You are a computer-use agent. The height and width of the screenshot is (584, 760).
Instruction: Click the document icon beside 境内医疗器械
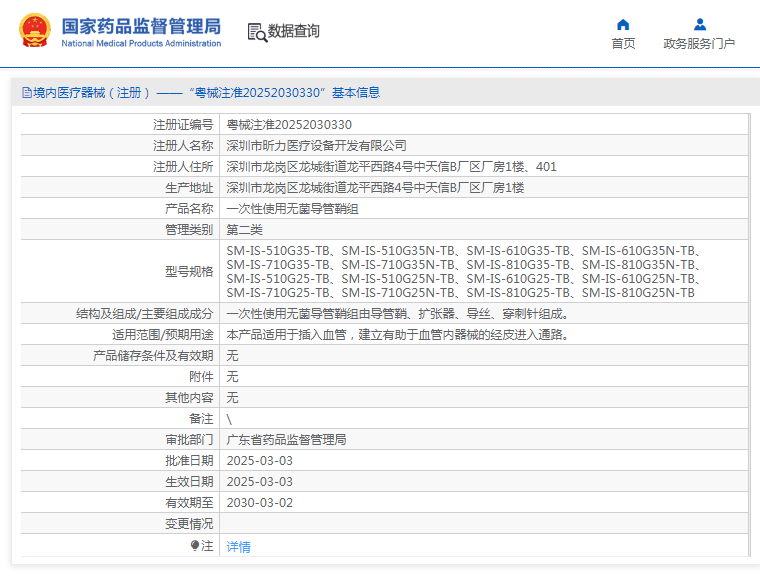[x=27, y=93]
